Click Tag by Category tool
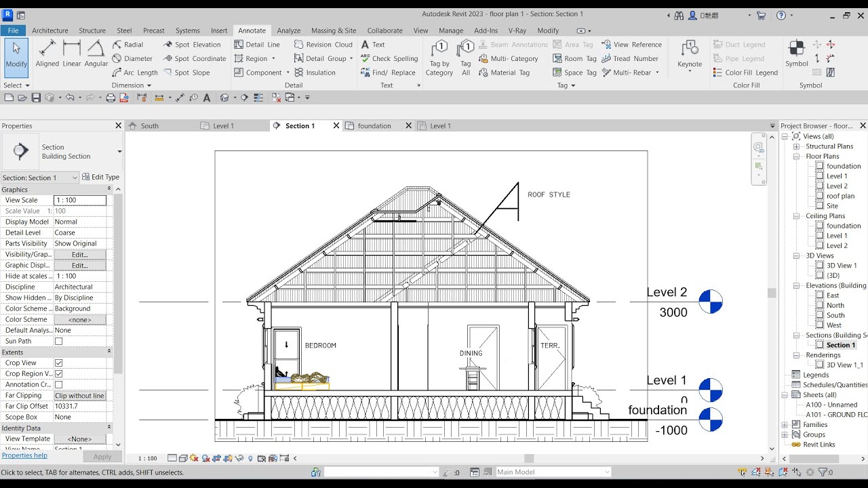This screenshot has width=868, height=488. (439, 58)
